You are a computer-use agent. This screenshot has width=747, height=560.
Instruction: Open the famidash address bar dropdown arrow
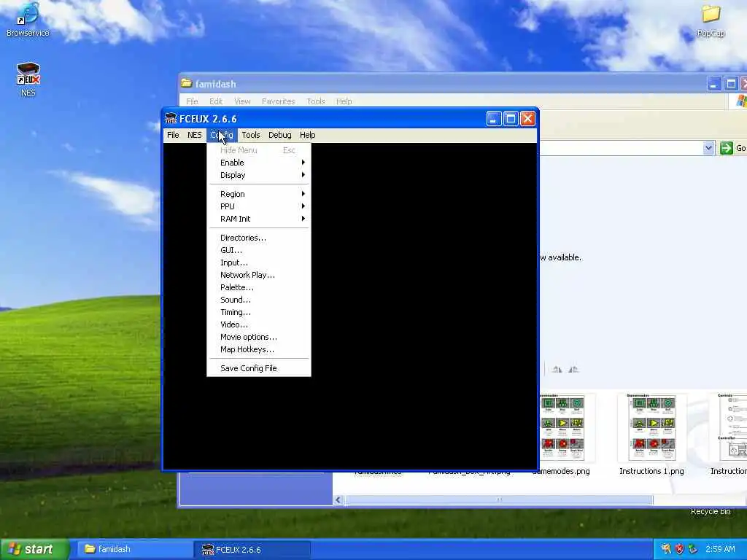click(708, 148)
